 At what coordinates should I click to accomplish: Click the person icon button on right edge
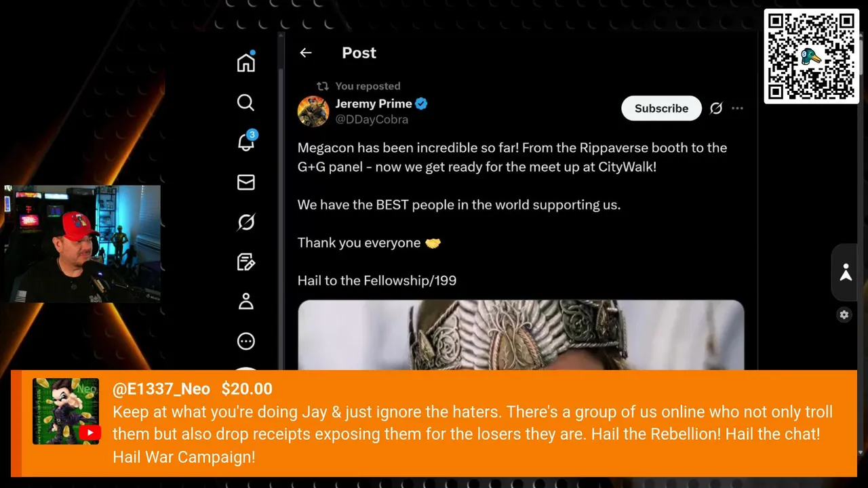[846, 272]
